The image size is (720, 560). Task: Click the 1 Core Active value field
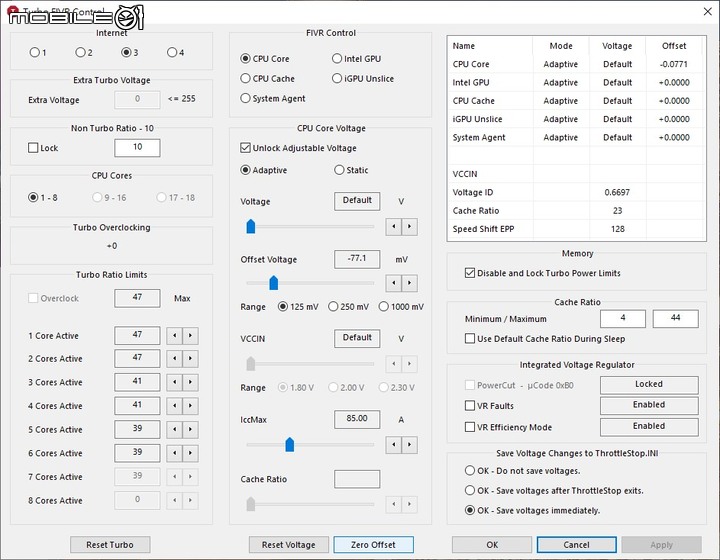pyautogui.click(x=137, y=336)
